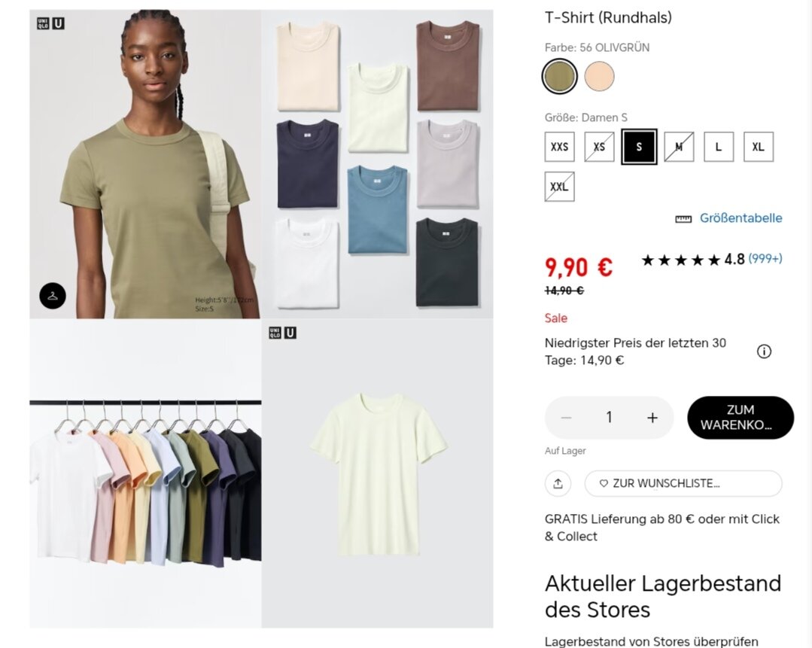Click the heart icon in wishlist button
The image size is (812, 648).
click(x=604, y=483)
